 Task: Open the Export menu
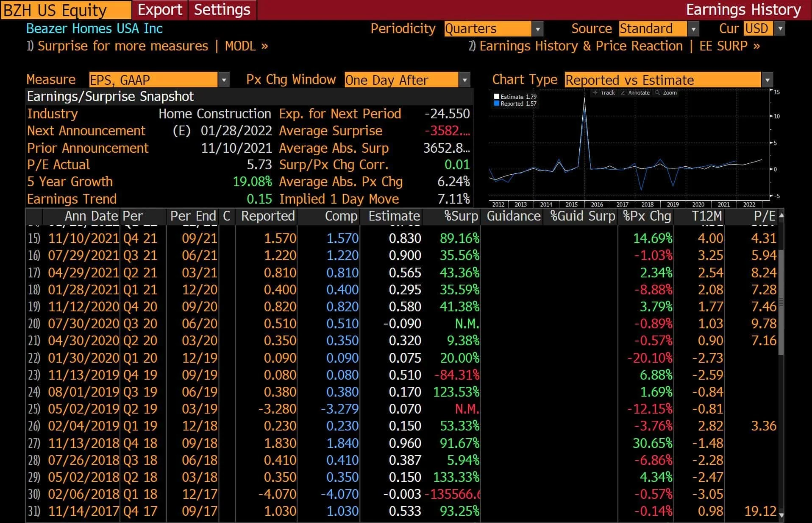point(160,10)
